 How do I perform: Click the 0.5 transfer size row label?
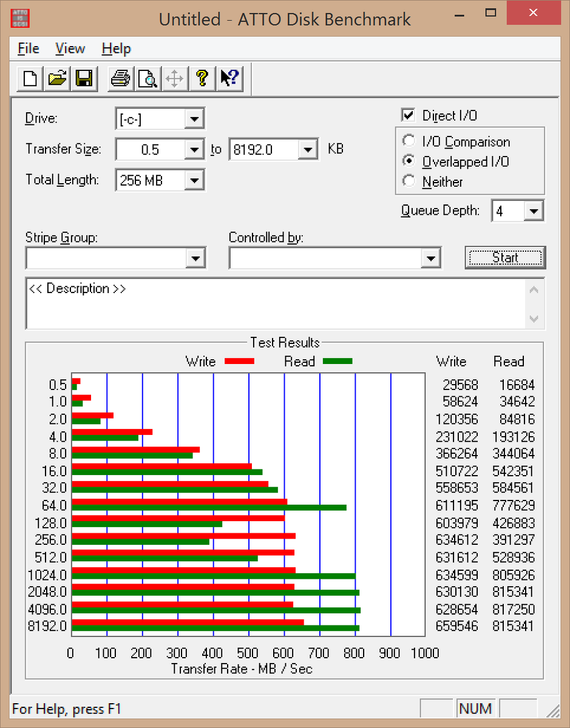pos(58,385)
